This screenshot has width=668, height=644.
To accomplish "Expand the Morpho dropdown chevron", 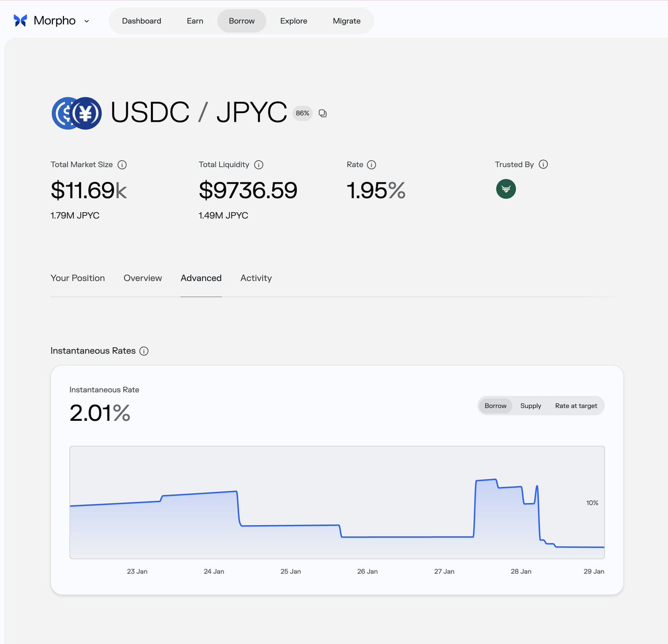I will coord(86,21).
